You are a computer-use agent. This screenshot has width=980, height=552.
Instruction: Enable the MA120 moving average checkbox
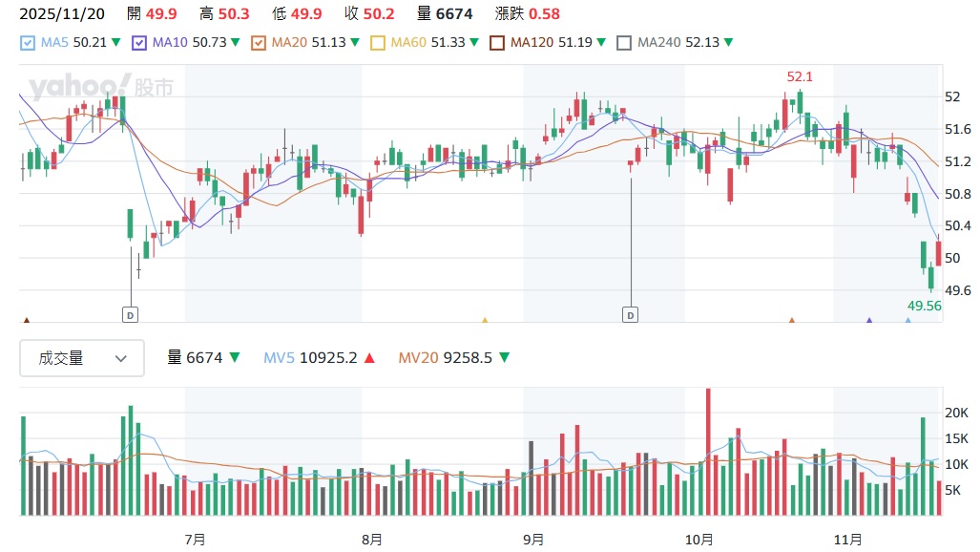click(496, 43)
